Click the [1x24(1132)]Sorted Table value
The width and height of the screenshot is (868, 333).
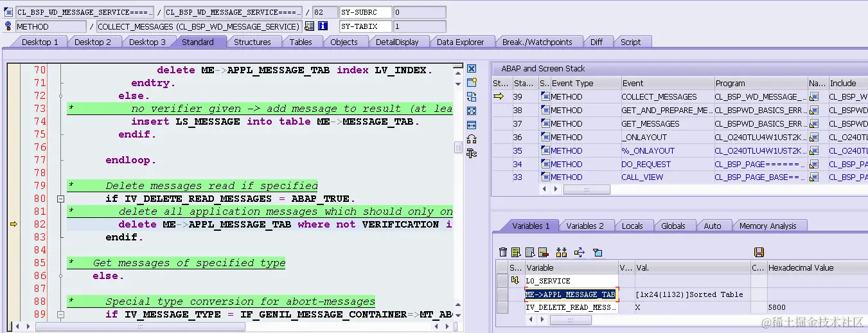click(689, 294)
